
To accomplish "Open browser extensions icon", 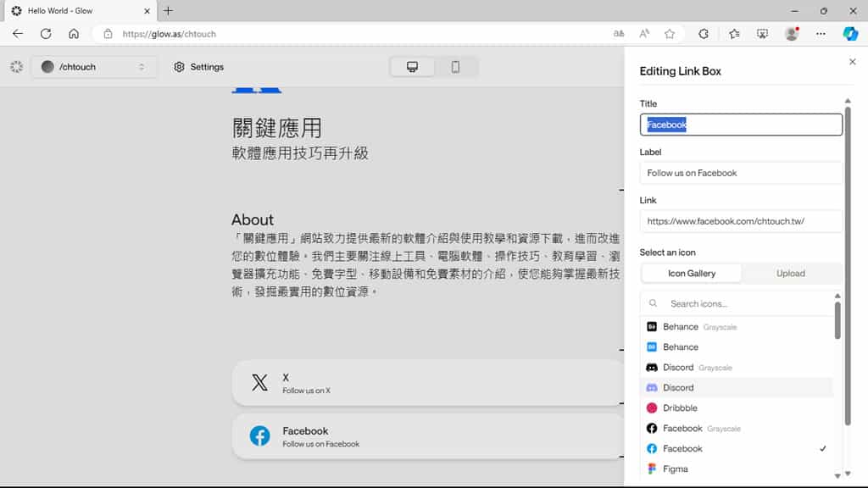I will point(704,34).
